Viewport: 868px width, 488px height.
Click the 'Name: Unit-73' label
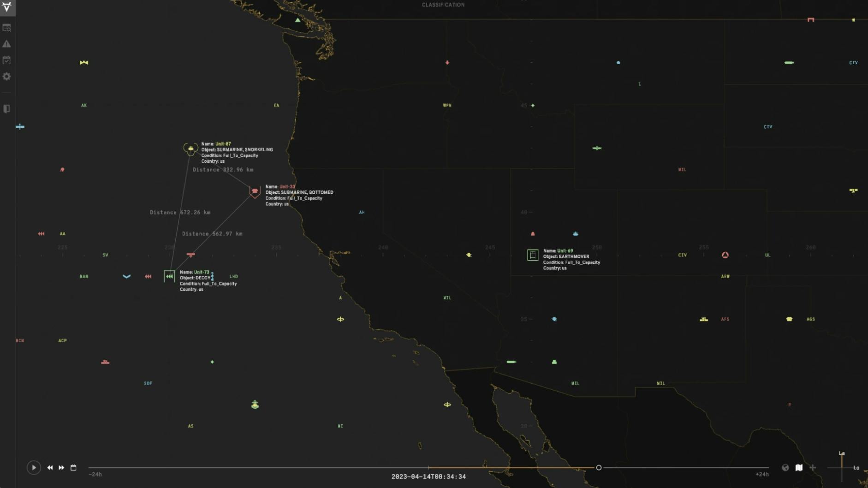[x=195, y=272]
